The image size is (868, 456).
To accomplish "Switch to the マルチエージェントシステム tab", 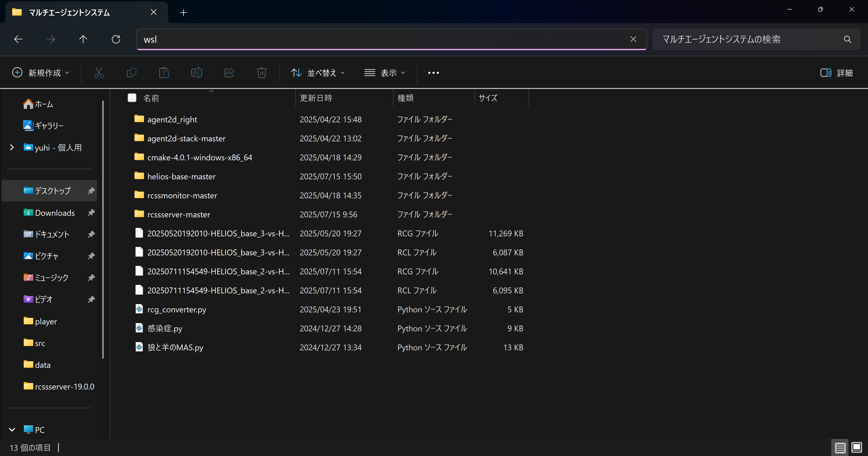I will [69, 12].
